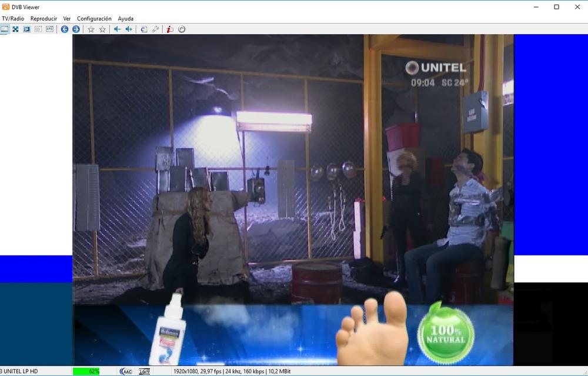Open the TV/Radio menu
Screen dimensions: 588x376
pos(13,19)
